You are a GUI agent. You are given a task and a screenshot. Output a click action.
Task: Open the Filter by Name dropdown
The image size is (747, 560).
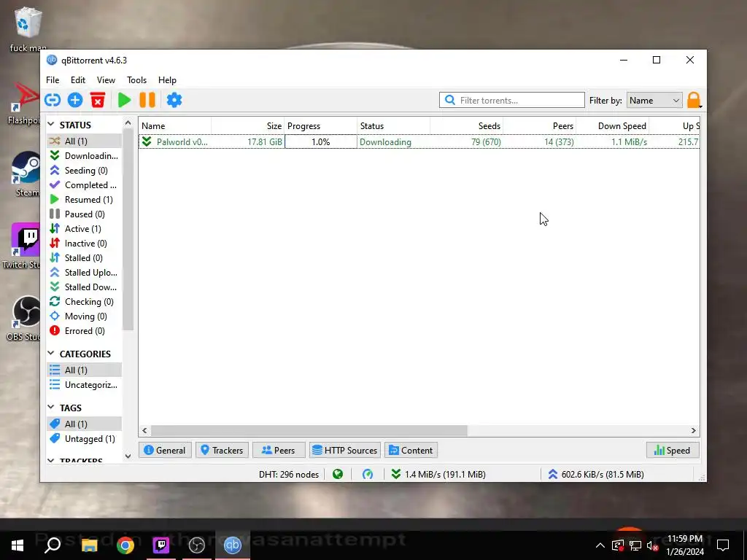coord(654,101)
